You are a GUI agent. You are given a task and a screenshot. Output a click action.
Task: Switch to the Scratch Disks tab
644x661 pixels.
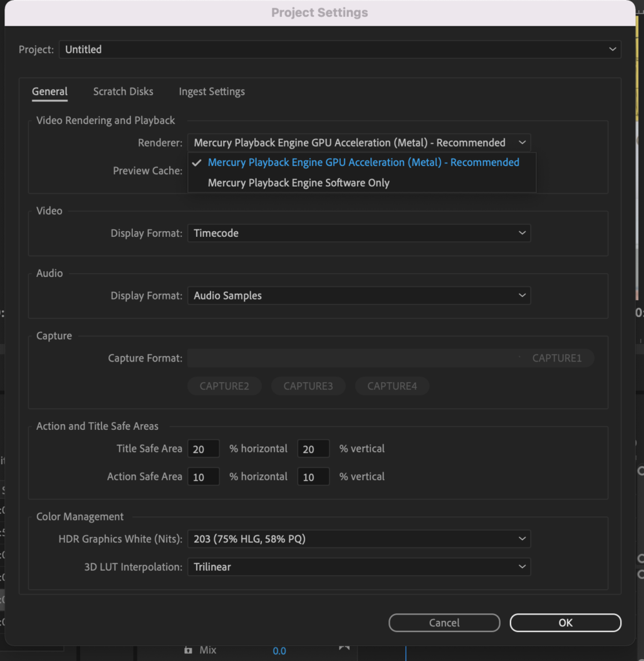click(x=123, y=92)
